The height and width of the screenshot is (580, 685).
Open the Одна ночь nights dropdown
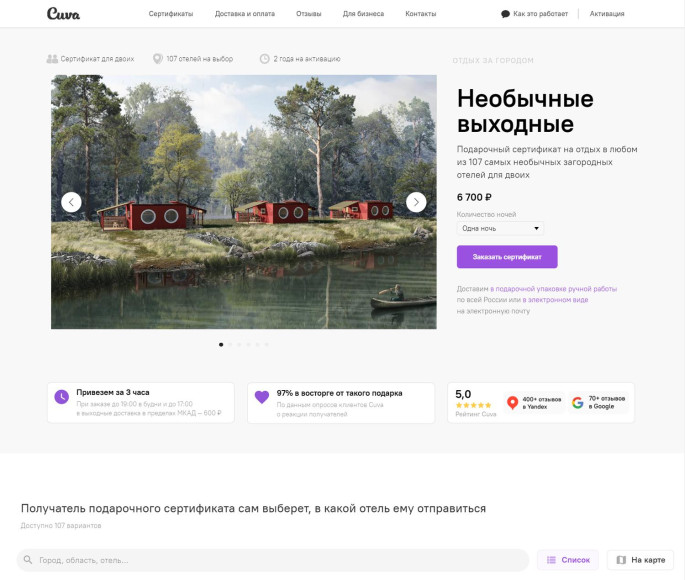click(500, 228)
